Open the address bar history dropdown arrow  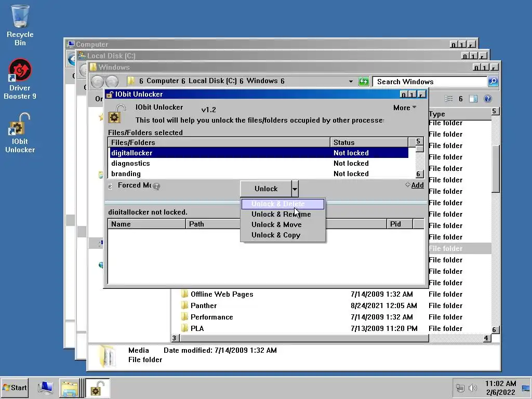(351, 82)
